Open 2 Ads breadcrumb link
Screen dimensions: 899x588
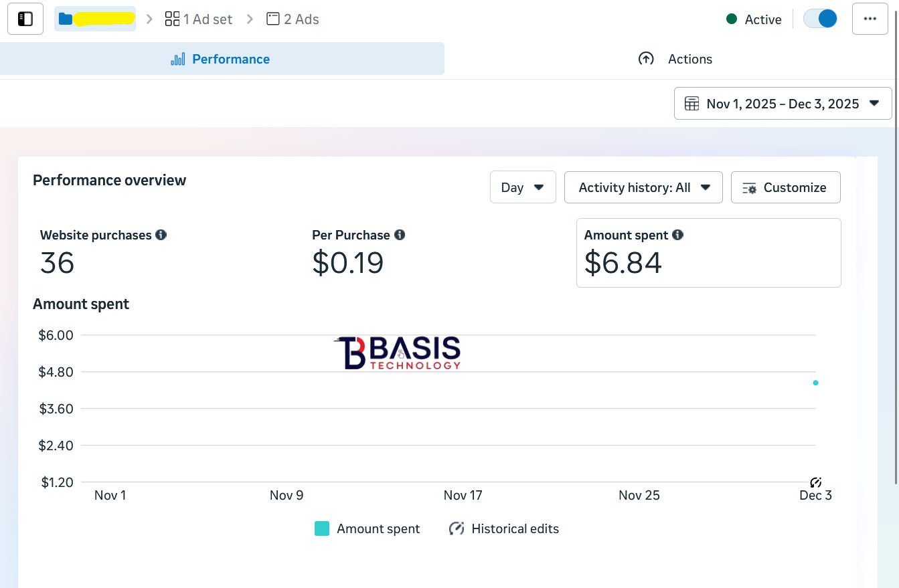coord(293,19)
